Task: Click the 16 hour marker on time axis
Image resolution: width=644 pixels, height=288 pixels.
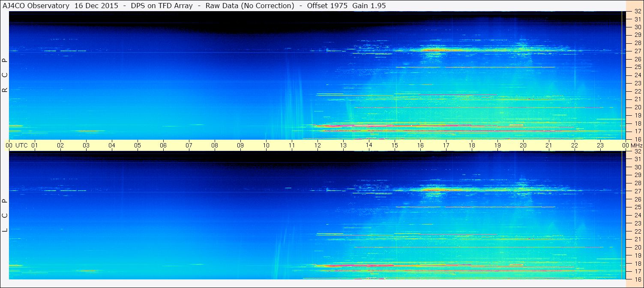Action: tap(420, 145)
